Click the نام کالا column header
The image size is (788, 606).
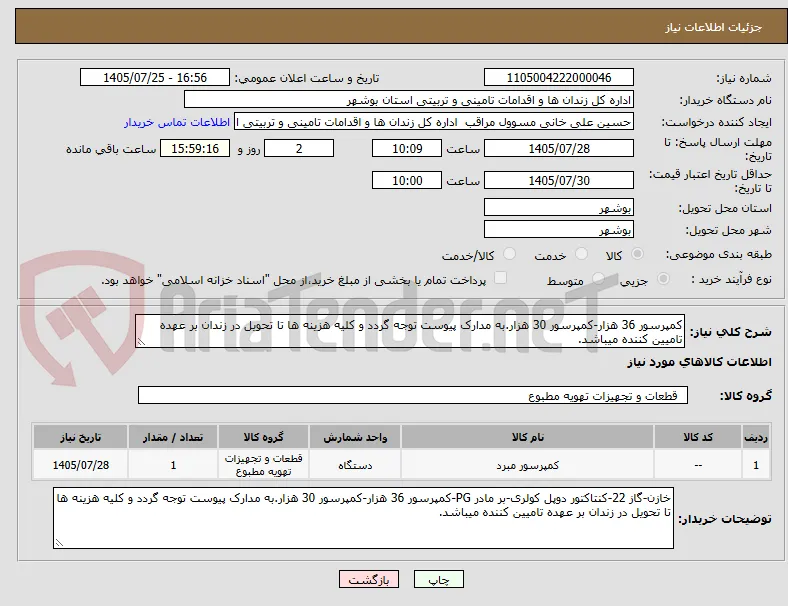(x=527, y=437)
